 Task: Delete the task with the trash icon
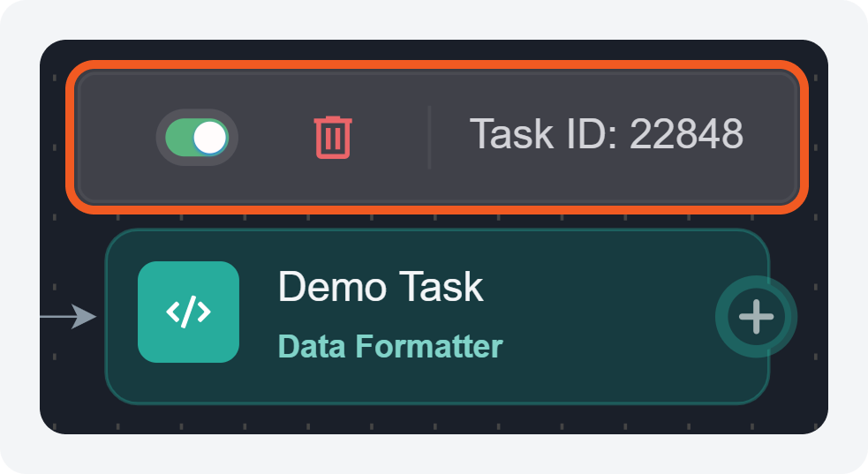(332, 137)
